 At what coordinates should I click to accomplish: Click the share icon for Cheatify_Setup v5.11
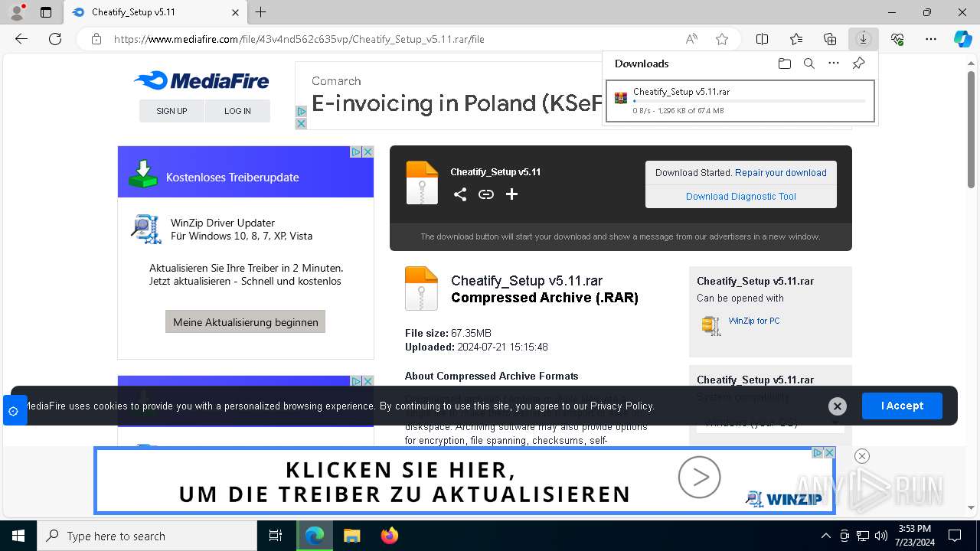coord(460,194)
